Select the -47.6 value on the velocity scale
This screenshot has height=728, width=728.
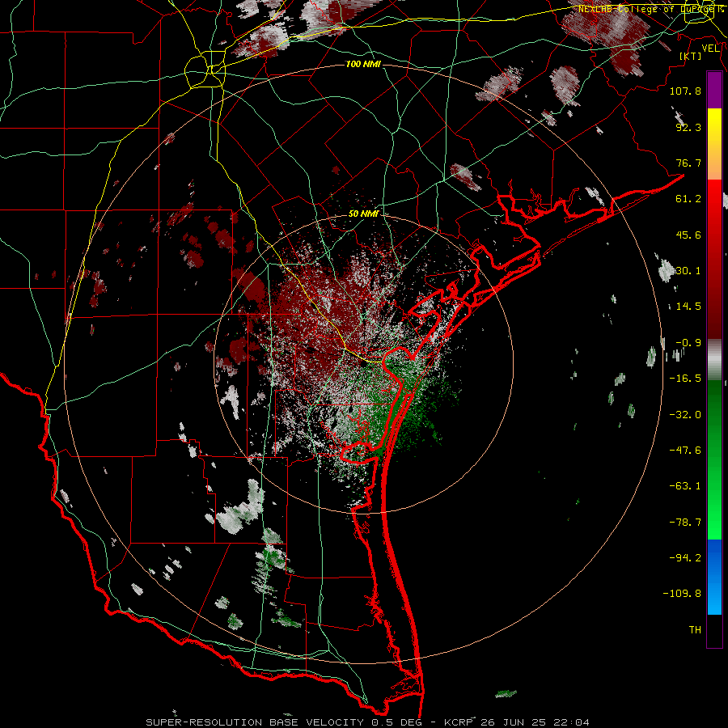pos(685,451)
